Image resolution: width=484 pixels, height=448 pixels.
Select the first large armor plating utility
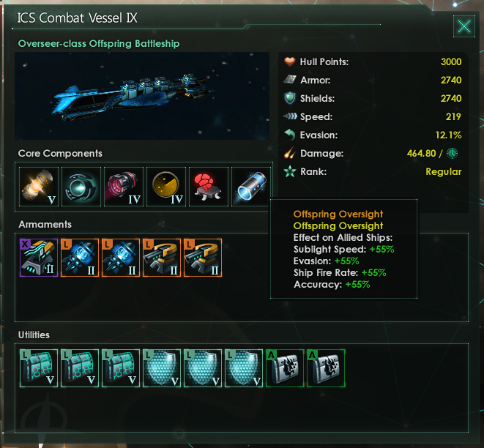39,368
